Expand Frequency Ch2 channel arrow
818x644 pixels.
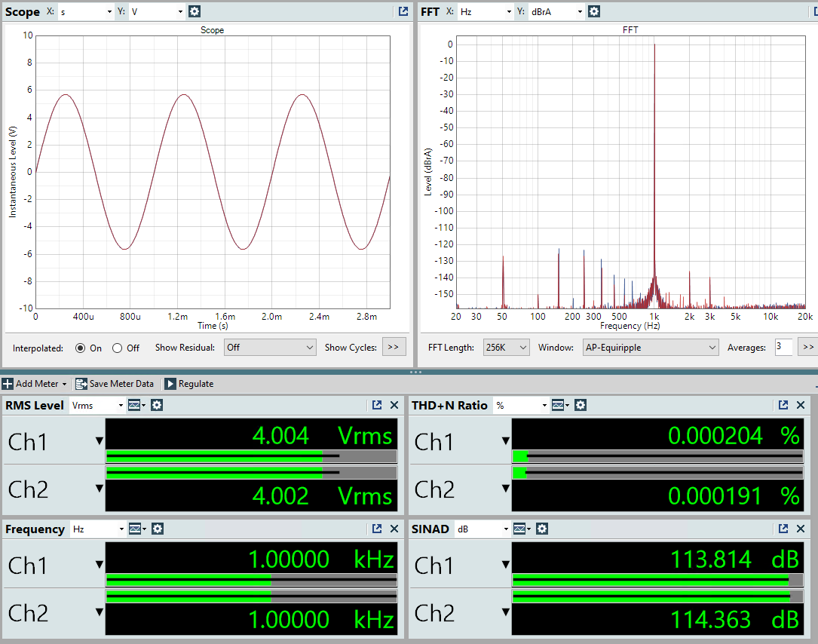point(99,612)
